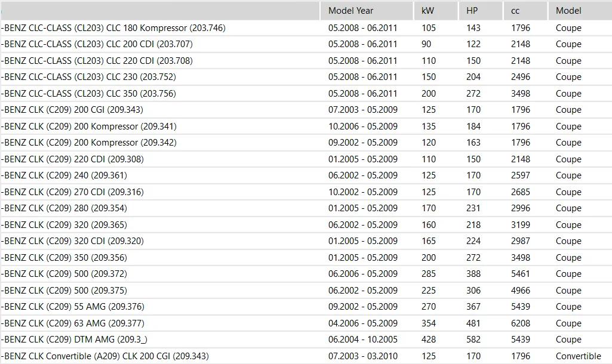This screenshot has width=612, height=364.
Task: Click HP value 481
Action: pyautogui.click(x=473, y=323)
